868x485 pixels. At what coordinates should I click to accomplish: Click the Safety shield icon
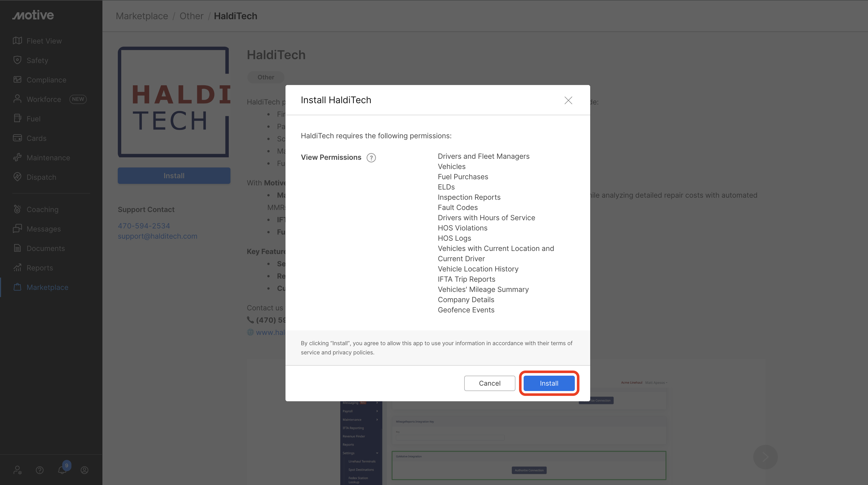tap(17, 60)
